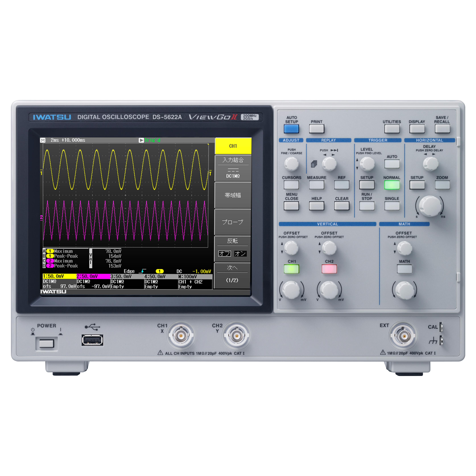
Task: Click the -1.00mV trigger level readout
Action: 202,271
